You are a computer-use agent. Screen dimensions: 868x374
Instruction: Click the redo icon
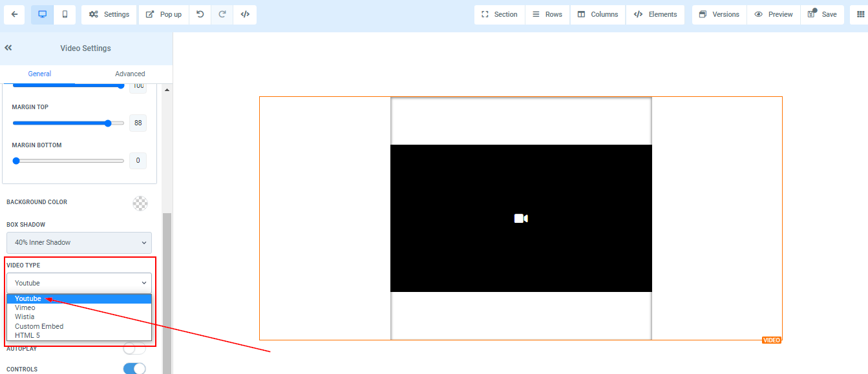pyautogui.click(x=222, y=14)
